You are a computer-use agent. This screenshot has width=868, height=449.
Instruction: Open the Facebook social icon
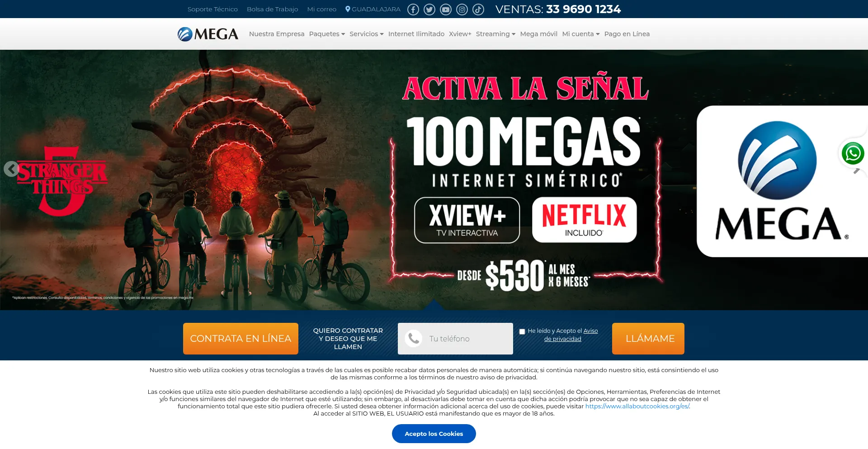(413, 9)
